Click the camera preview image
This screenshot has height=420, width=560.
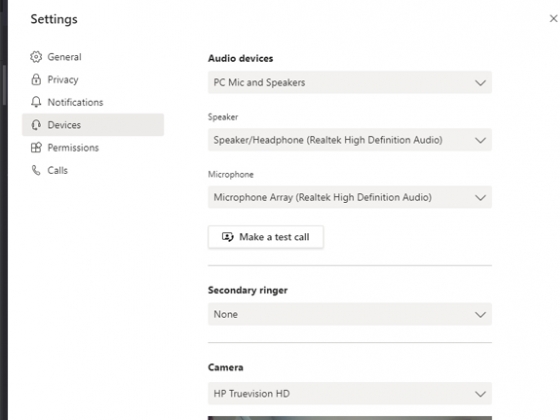(350, 418)
